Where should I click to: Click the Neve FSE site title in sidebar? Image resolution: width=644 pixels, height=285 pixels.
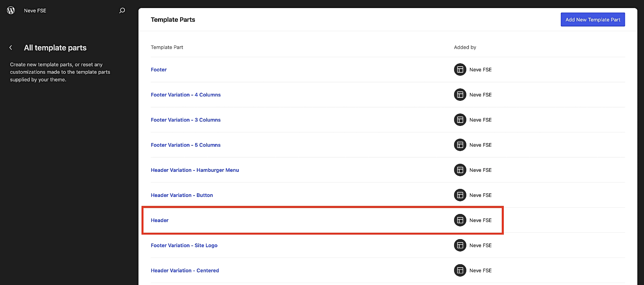pos(35,11)
